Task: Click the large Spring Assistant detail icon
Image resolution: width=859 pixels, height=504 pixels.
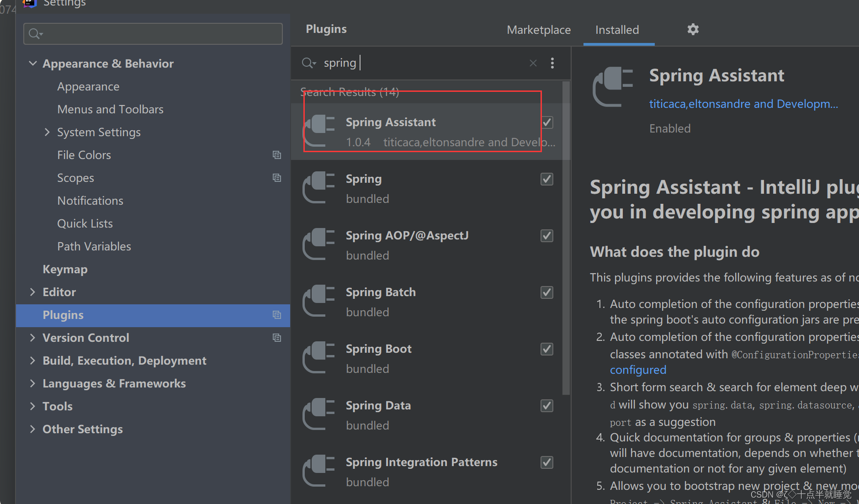Action: point(613,87)
